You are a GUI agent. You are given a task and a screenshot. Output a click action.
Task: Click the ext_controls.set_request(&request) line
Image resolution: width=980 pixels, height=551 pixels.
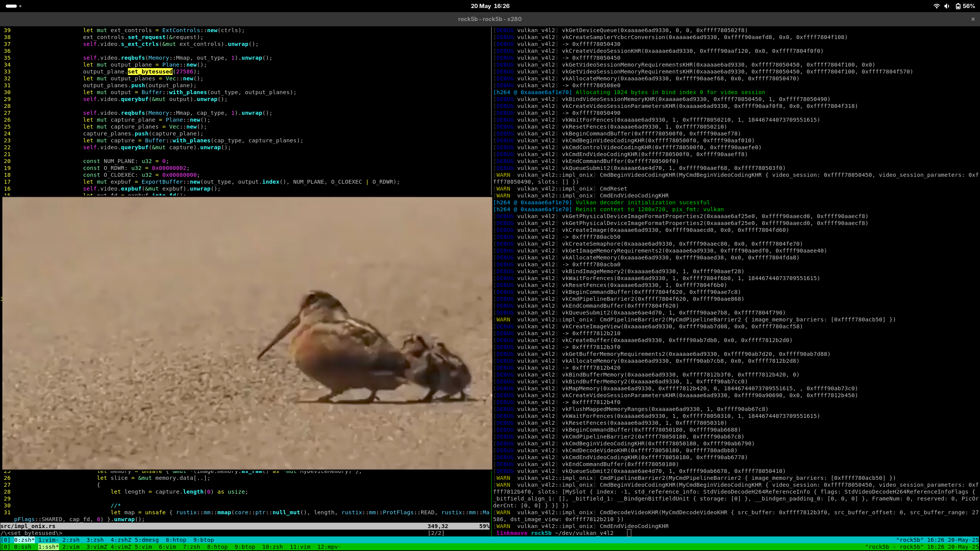coord(143,37)
